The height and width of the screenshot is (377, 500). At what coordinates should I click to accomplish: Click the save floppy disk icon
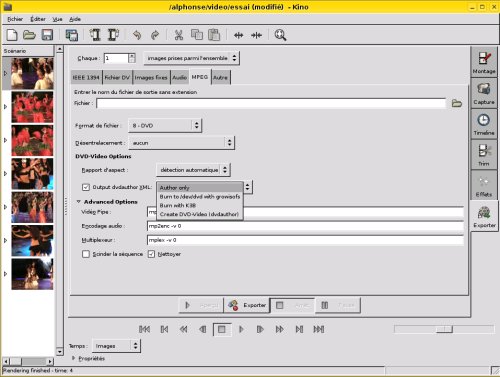tap(47, 35)
